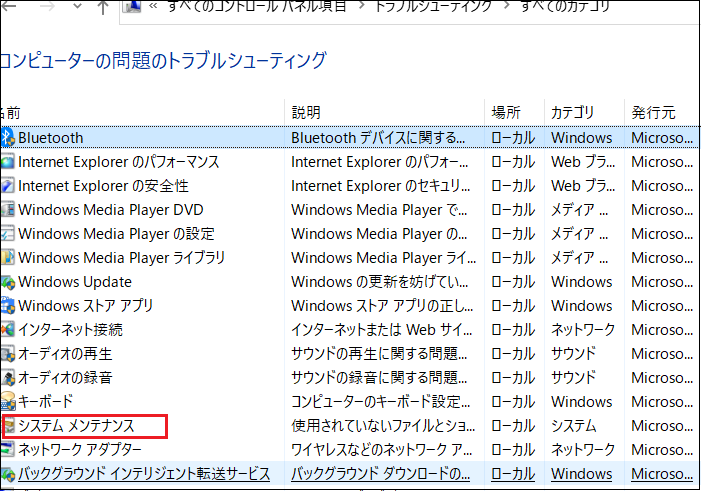
Task: Click the Windows Media Player ライブラリ icon
Action: 7,258
